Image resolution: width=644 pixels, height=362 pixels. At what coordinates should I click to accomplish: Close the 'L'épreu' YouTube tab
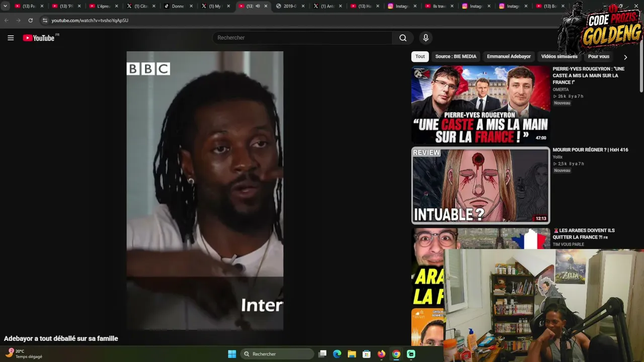point(117,6)
